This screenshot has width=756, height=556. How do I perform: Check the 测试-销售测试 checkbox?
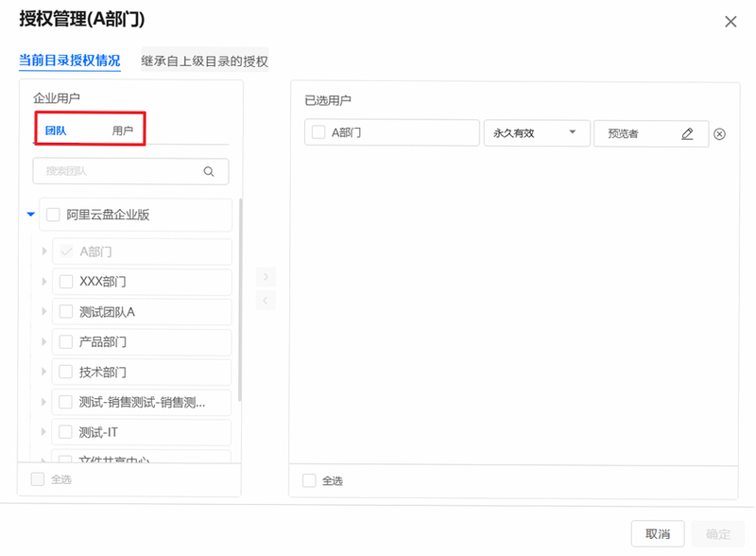[x=65, y=402]
